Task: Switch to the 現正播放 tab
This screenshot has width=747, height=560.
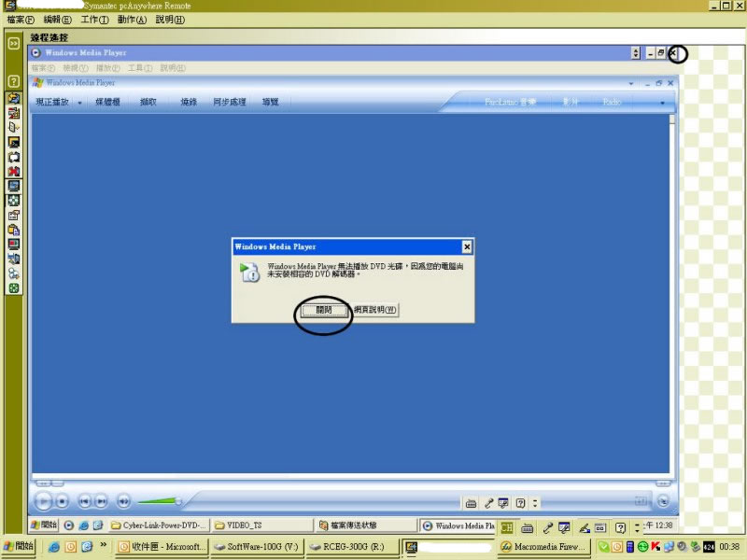Action: 52,102
